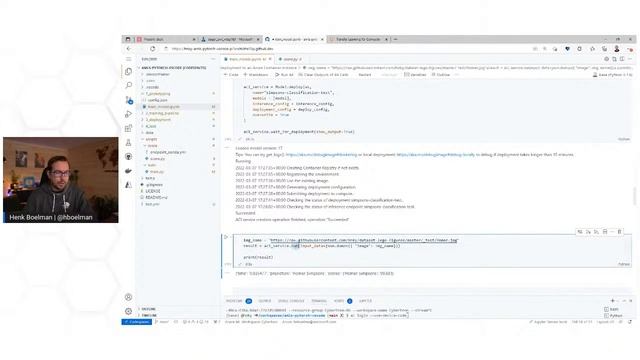This screenshot has width=640, height=360.
Task: Add a Code cell from notebook toolbar
Action: coord(231,75)
